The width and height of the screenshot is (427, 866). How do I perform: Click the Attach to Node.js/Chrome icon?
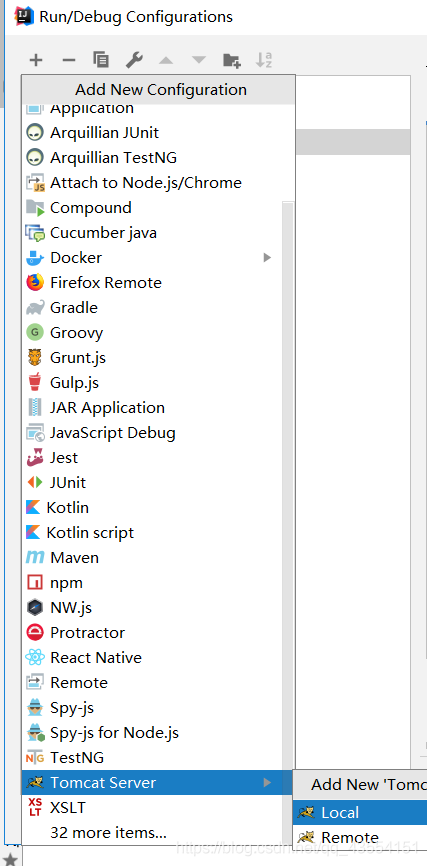pos(35,183)
